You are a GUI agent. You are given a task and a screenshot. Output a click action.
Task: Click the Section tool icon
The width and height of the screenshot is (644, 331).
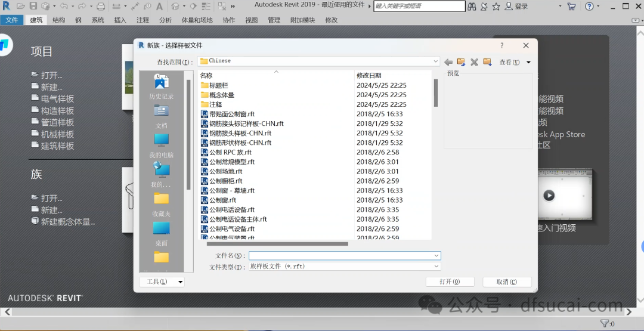[193, 6]
